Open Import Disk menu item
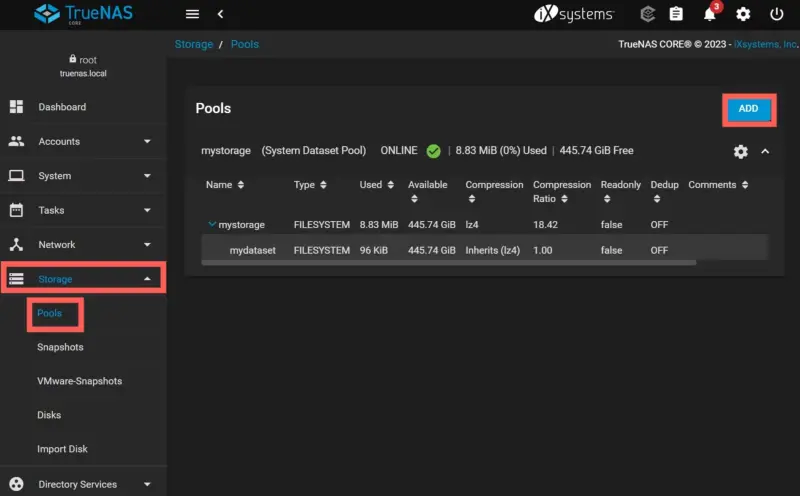The height and width of the screenshot is (496, 800). (62, 449)
